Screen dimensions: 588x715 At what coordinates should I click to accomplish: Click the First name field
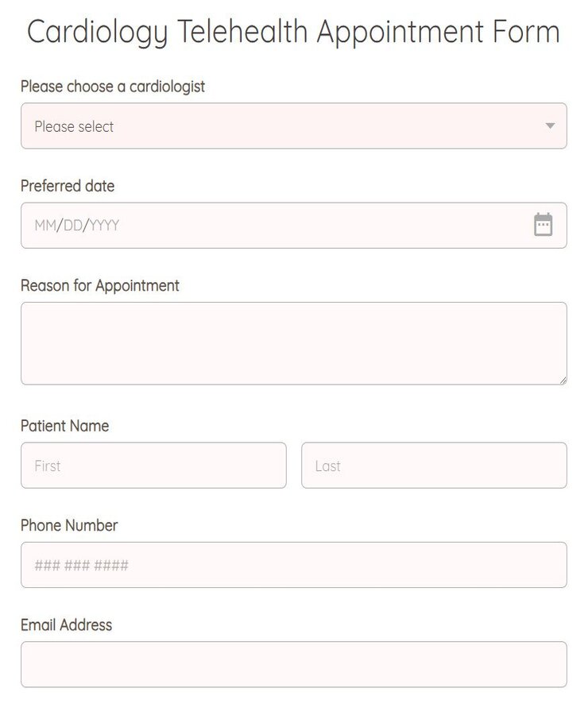(x=153, y=466)
